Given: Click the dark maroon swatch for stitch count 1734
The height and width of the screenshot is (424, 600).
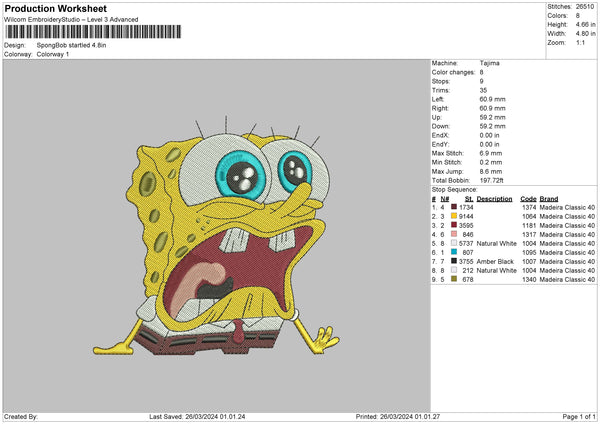Looking at the screenshot, I should click(x=454, y=207).
